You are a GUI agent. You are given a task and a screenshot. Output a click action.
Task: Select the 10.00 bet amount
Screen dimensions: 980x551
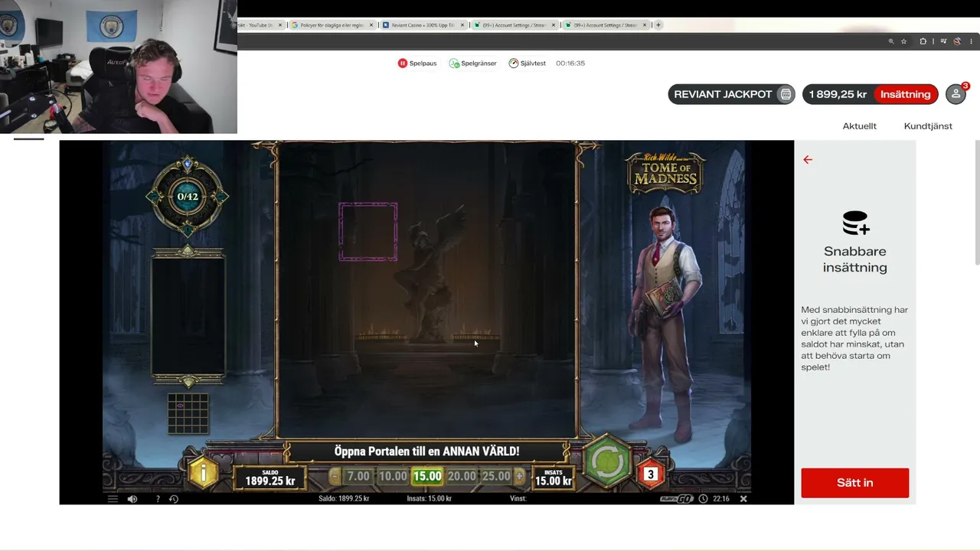(x=393, y=476)
